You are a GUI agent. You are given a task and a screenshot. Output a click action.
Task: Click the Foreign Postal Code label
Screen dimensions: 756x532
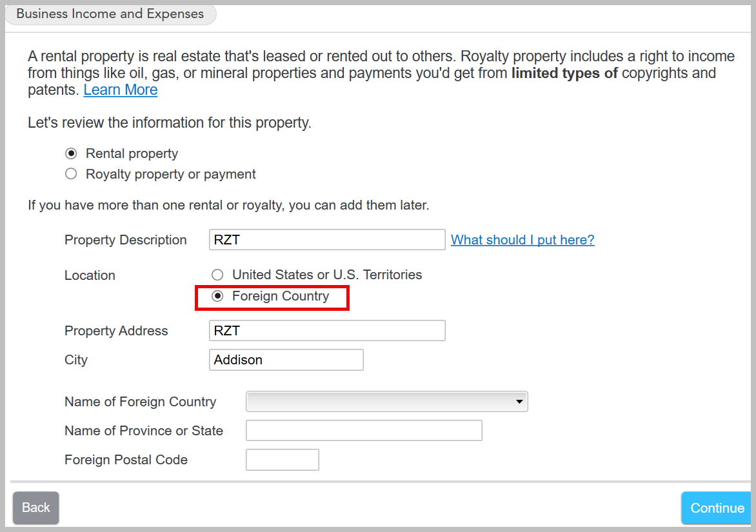(x=126, y=460)
